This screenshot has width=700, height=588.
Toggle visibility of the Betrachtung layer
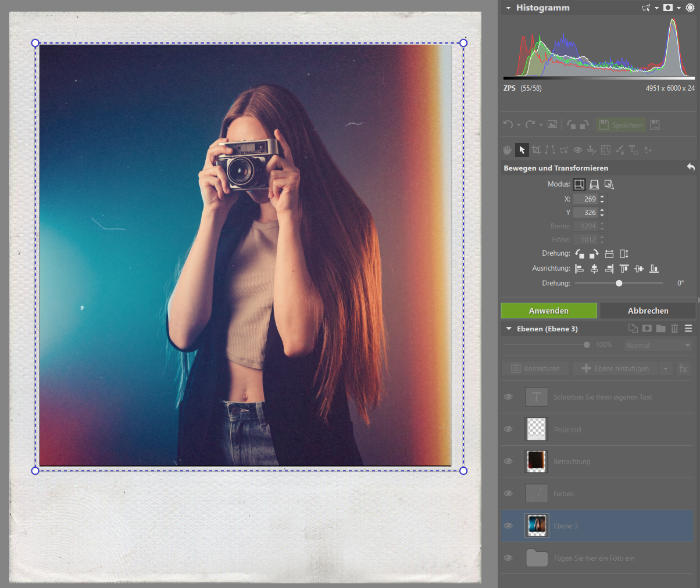click(508, 461)
